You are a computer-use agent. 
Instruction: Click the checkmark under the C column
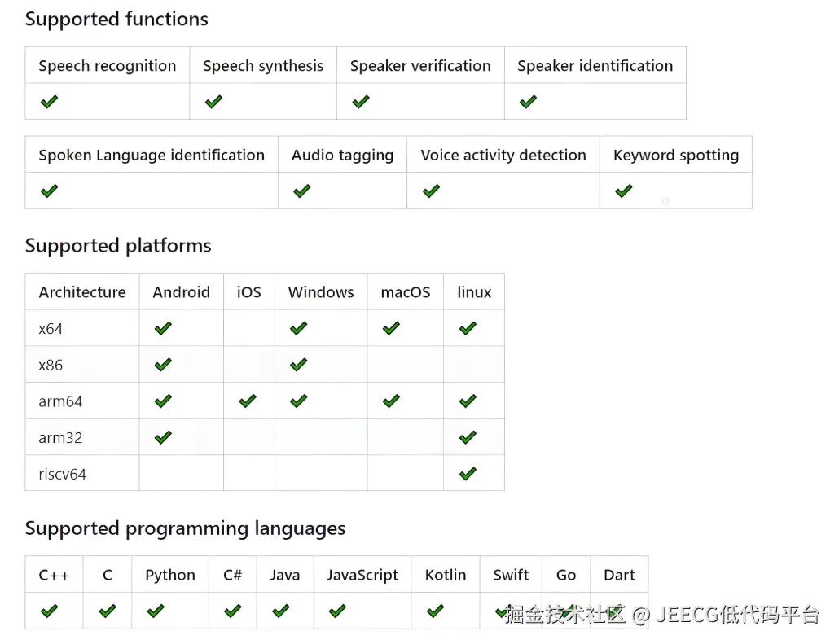(108, 611)
